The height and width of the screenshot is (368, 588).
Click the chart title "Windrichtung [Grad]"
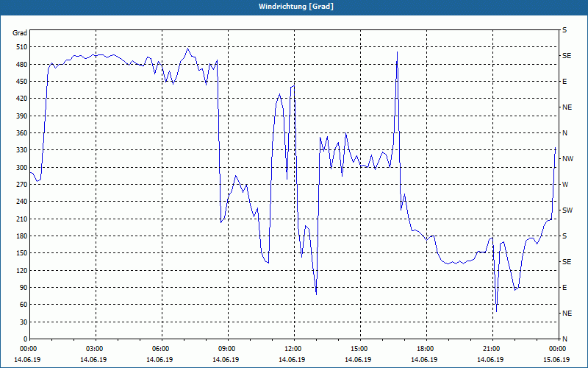point(296,7)
